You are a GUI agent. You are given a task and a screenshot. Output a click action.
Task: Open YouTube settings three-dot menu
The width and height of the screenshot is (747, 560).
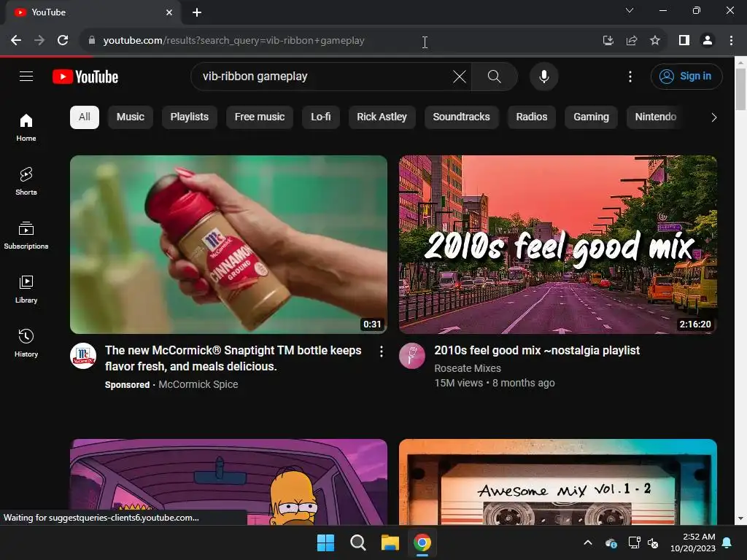click(630, 77)
